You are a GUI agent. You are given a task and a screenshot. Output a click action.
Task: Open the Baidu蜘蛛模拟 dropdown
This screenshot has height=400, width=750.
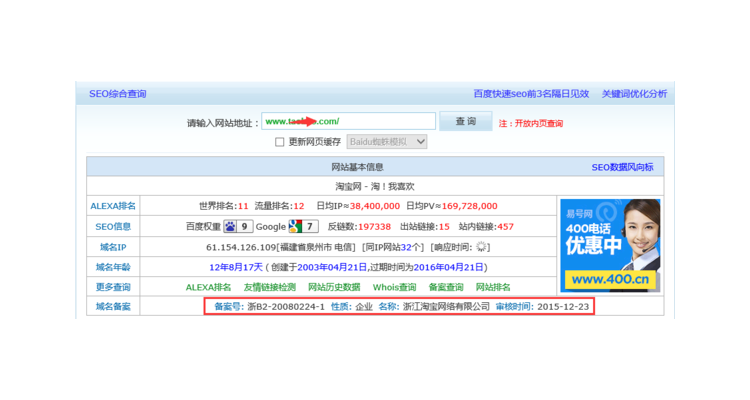tap(386, 142)
